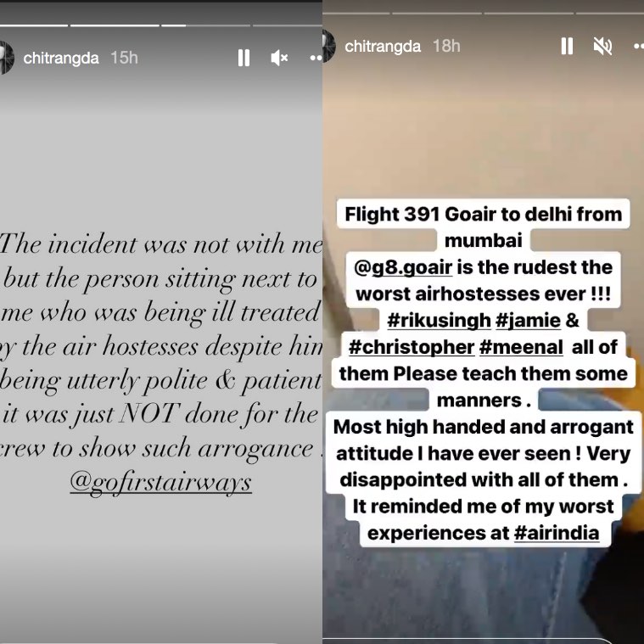This screenshot has height=644, width=644.
Task: Open the #meenal hashtag
Action: 521,347
